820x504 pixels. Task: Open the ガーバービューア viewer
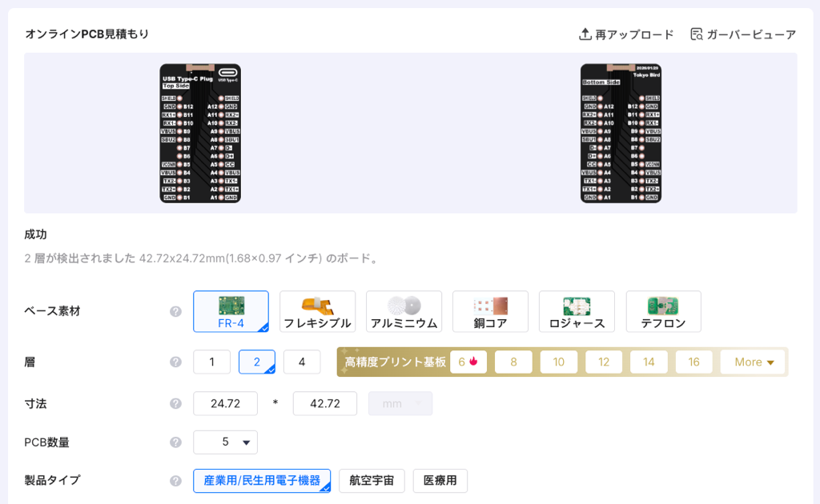(x=743, y=34)
